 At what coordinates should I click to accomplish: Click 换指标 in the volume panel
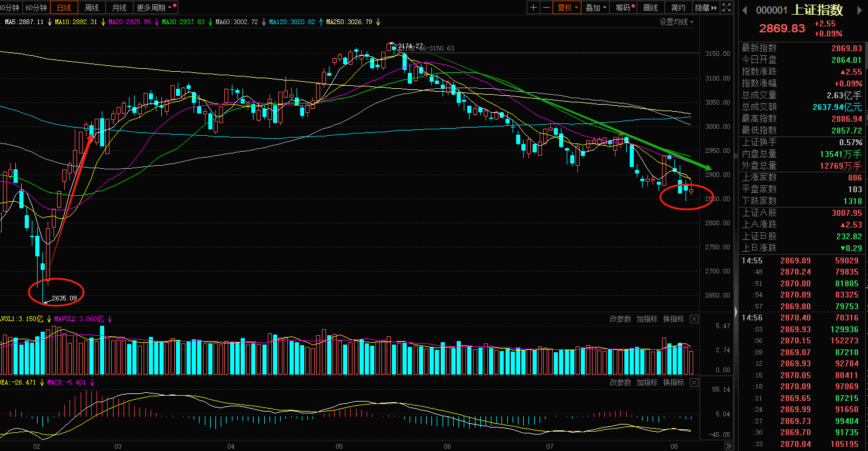tap(673, 319)
